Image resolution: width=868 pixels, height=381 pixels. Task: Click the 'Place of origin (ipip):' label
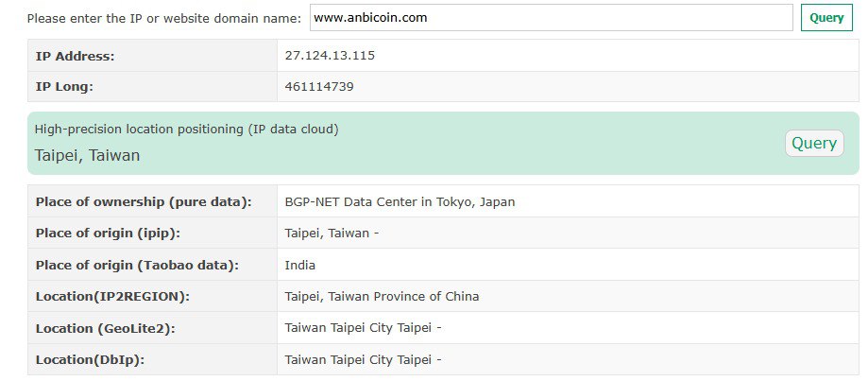coord(108,234)
